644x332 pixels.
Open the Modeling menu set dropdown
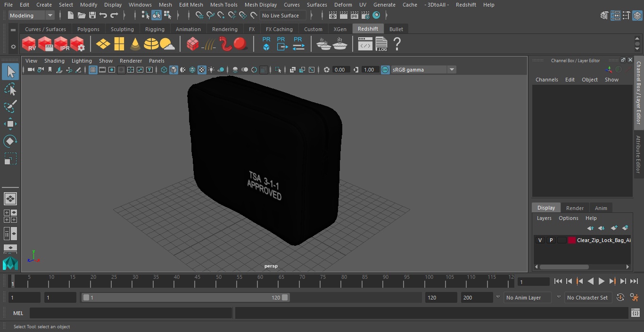tap(32, 16)
